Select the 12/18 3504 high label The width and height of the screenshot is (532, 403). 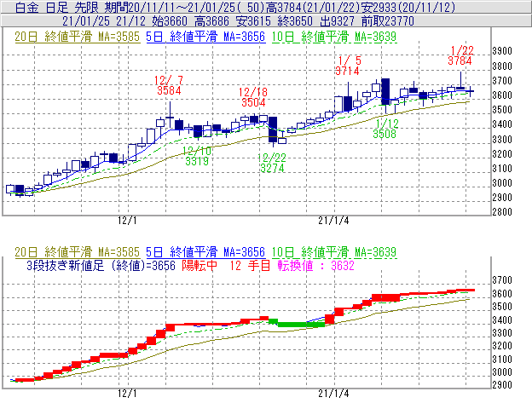(253, 97)
